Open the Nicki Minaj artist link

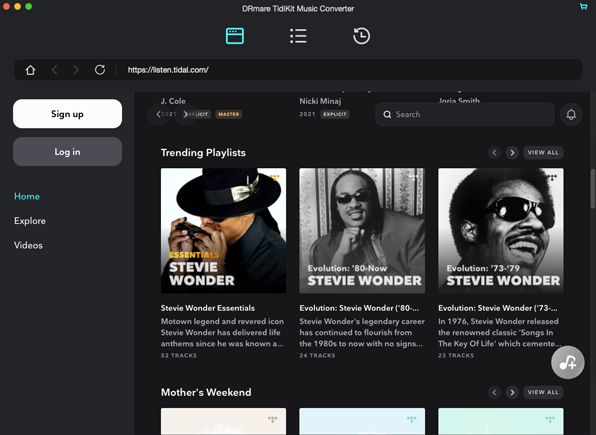(x=320, y=101)
